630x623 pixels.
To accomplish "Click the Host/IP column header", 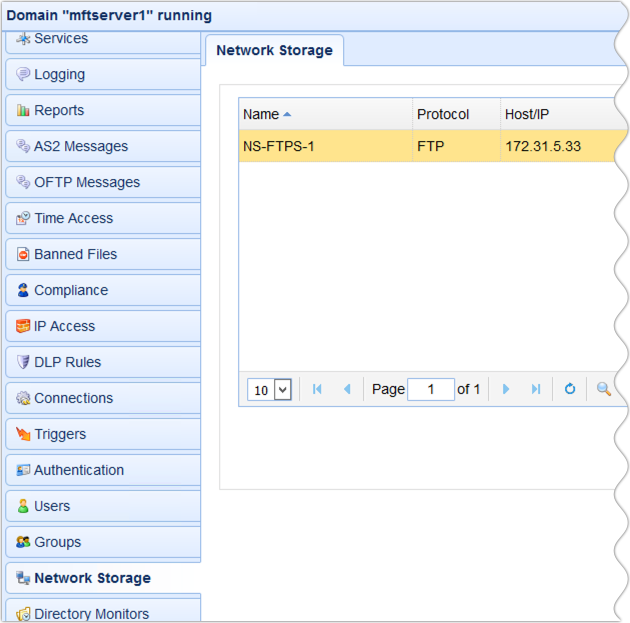I will (531, 114).
